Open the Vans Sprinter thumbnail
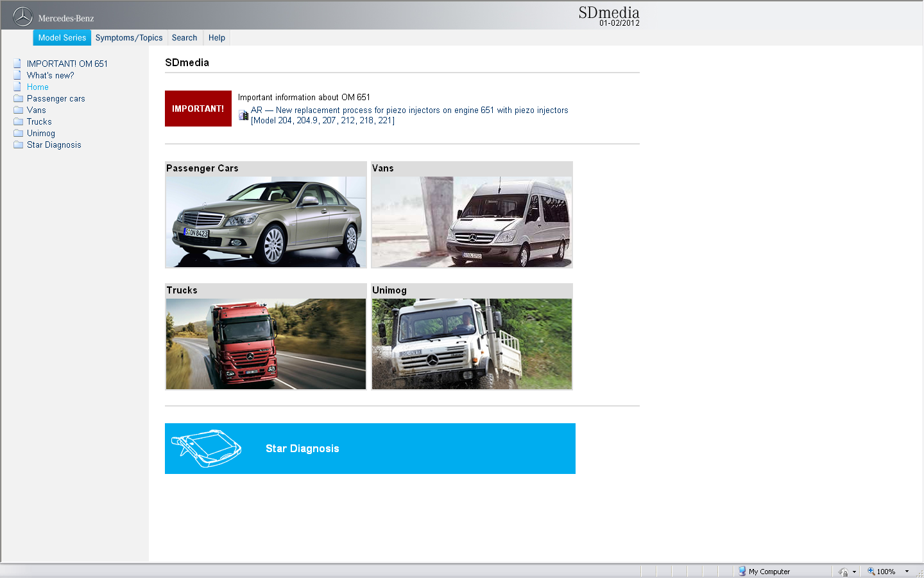The width and height of the screenshot is (924, 578). tap(472, 222)
